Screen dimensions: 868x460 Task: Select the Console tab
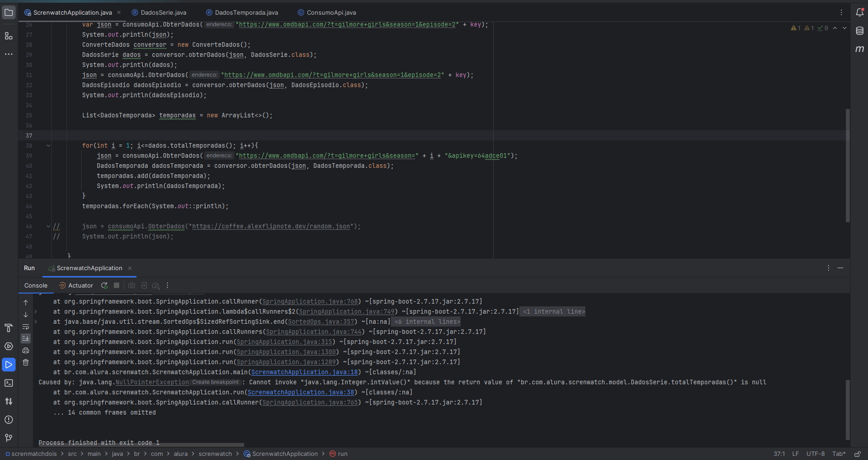36,285
